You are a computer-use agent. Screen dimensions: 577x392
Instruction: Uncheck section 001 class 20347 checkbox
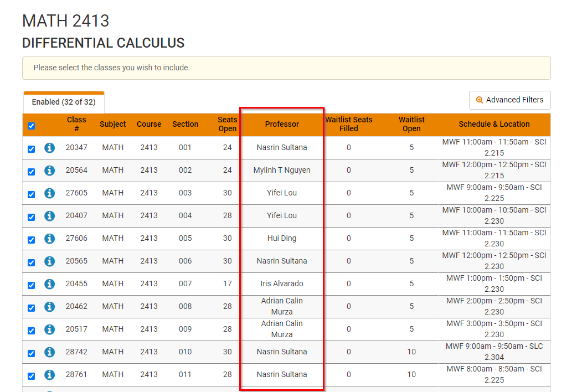tap(31, 149)
